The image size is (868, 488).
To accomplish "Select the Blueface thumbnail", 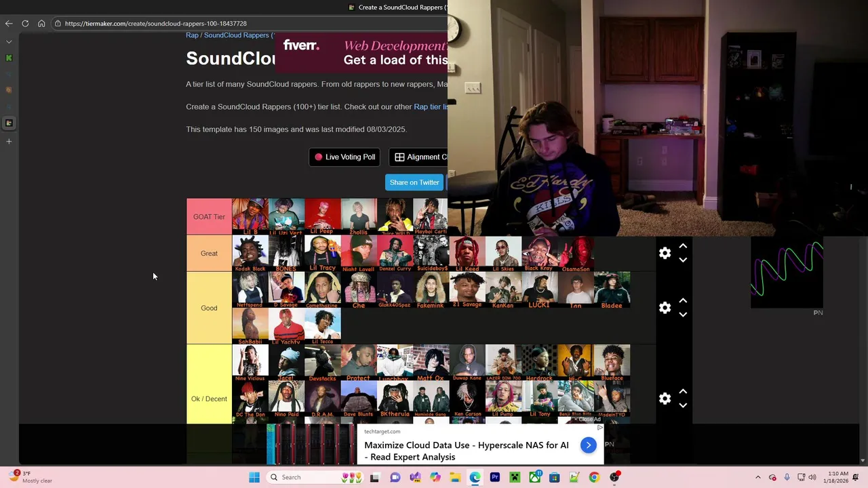I will point(612,363).
